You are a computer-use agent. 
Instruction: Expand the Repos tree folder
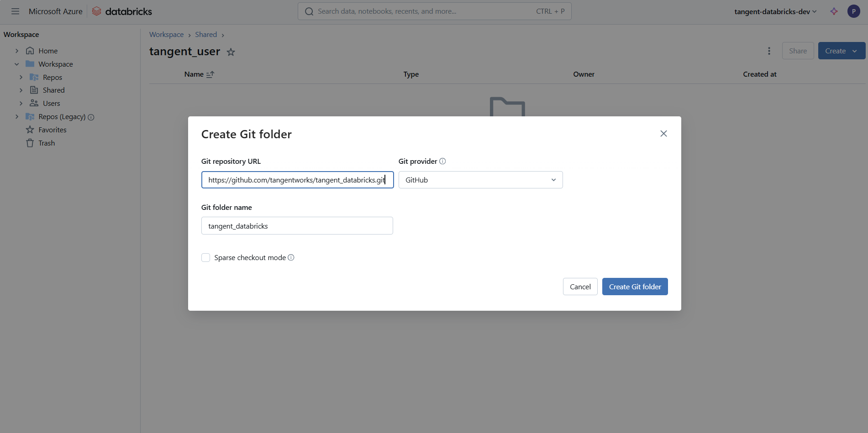[21, 78]
